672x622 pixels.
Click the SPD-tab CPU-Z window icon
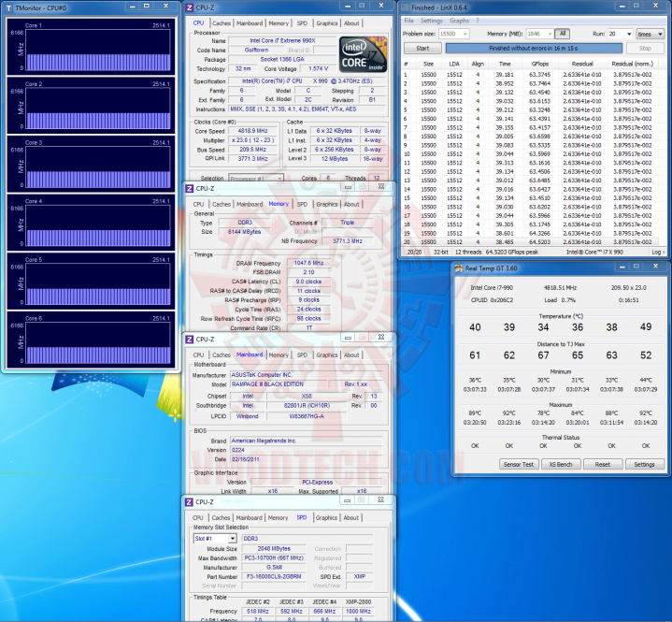(189, 502)
